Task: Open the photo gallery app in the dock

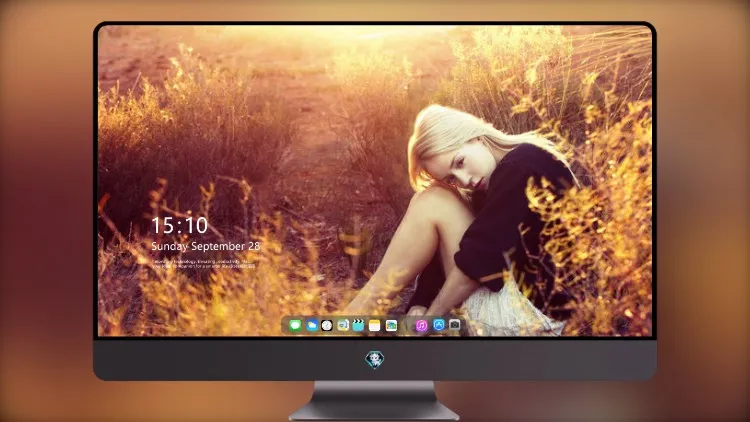Action: click(x=391, y=325)
